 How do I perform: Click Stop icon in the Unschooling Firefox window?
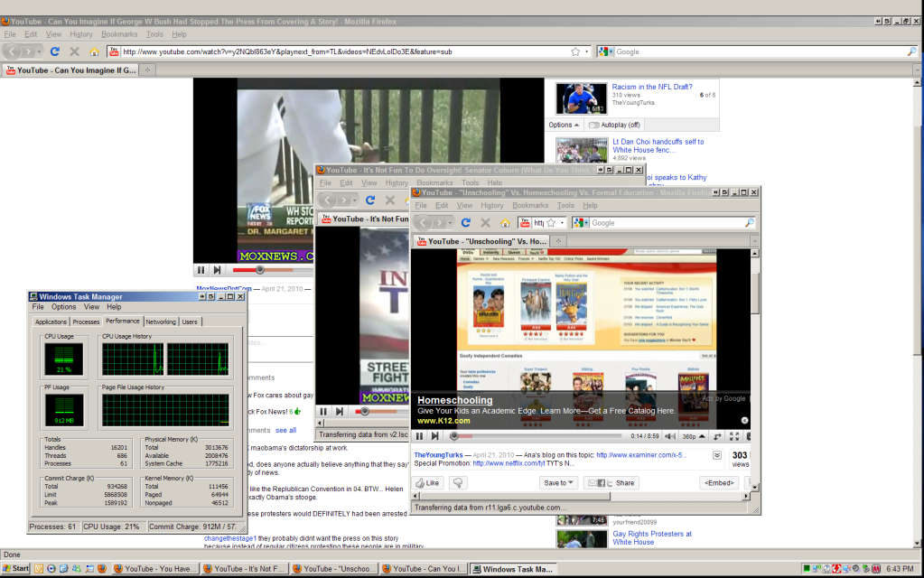click(x=485, y=223)
